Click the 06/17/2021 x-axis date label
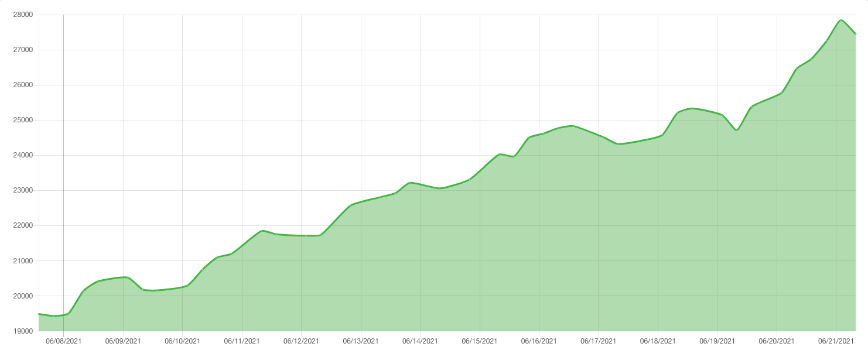 599,341
